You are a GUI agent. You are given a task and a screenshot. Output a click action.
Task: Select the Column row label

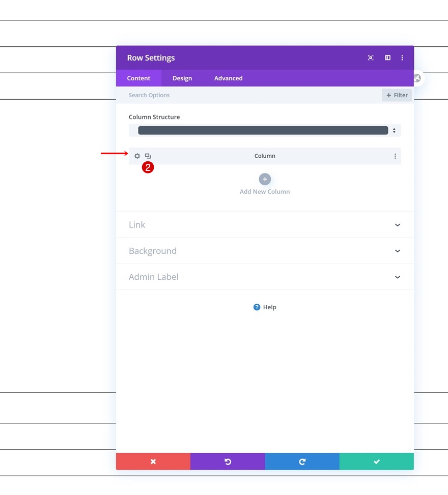pos(265,156)
